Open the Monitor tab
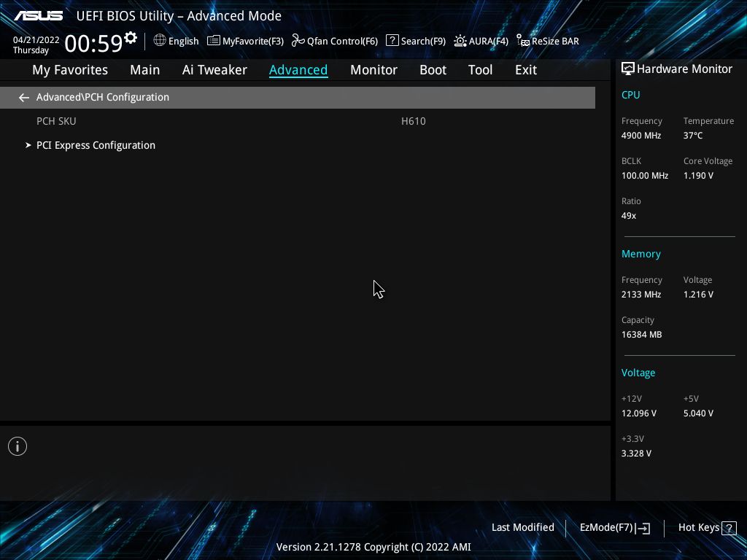 pyautogui.click(x=373, y=70)
